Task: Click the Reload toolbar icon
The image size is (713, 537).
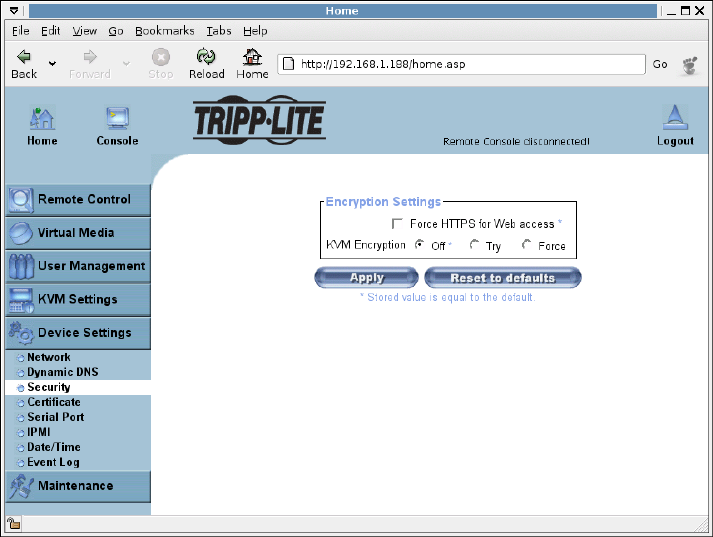Action: (x=206, y=56)
